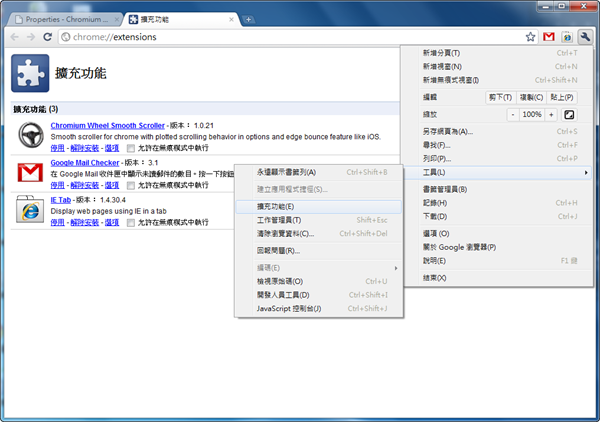Choose 清除瀏覽資料(C)... submenu item
This screenshot has width=600, height=422.
pos(319,233)
